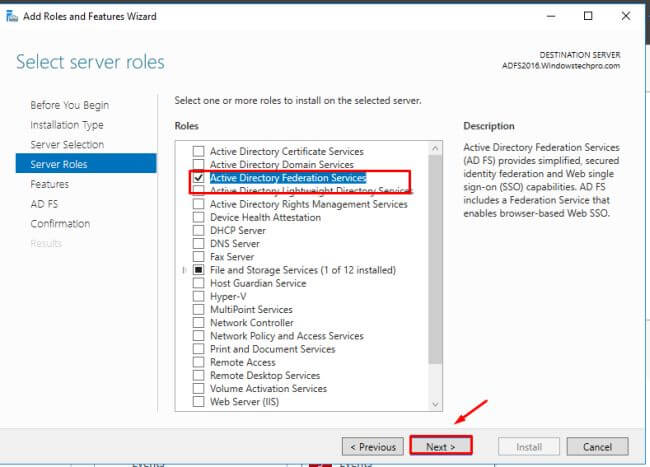Select 'Device Health Attestation' label
650x467 pixels.
coord(265,218)
